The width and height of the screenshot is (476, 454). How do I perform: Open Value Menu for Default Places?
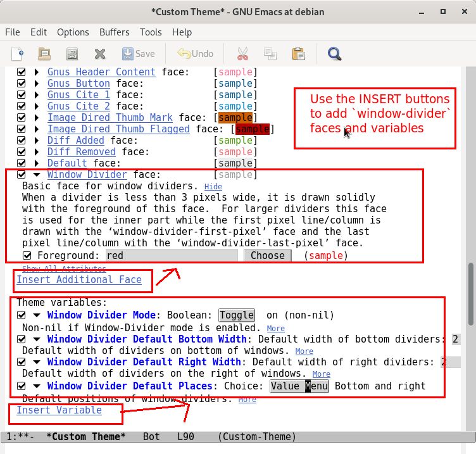pyautogui.click(x=299, y=386)
